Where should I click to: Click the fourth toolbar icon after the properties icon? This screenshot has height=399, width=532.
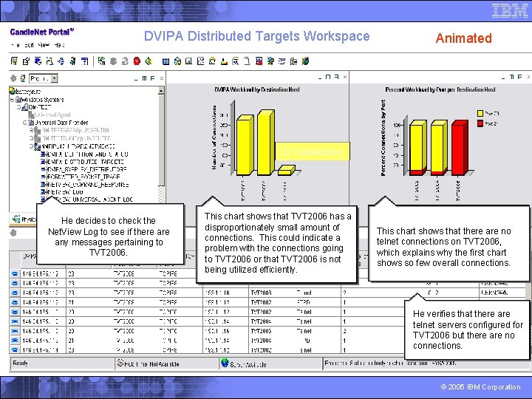[50, 61]
